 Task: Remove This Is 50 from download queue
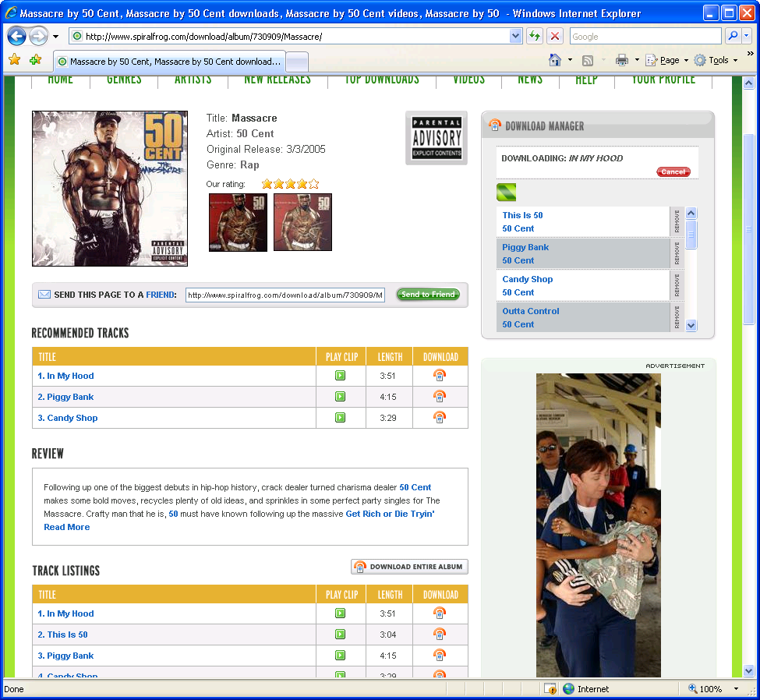point(677,221)
